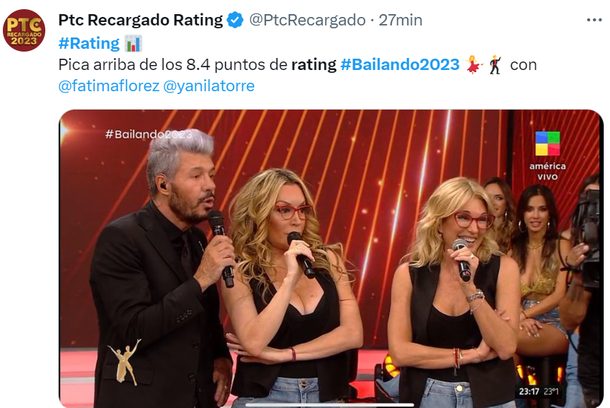Open the #Rating hashtag
Viewport: 610px width, 408px height.
[89, 43]
